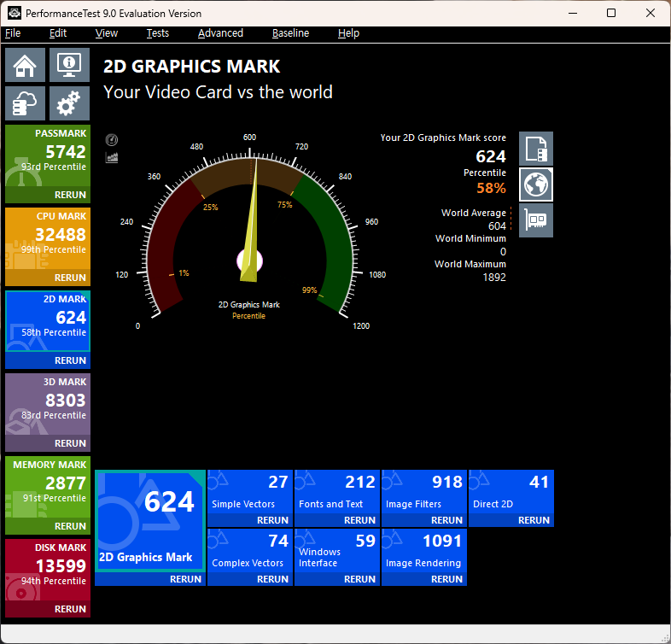This screenshot has width=671, height=644.
Task: Click the PerformanceTest application icon in title bar
Action: 15,13
